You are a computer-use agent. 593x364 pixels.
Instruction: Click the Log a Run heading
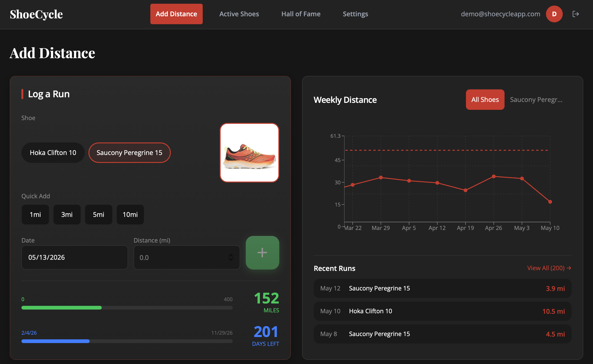49,94
